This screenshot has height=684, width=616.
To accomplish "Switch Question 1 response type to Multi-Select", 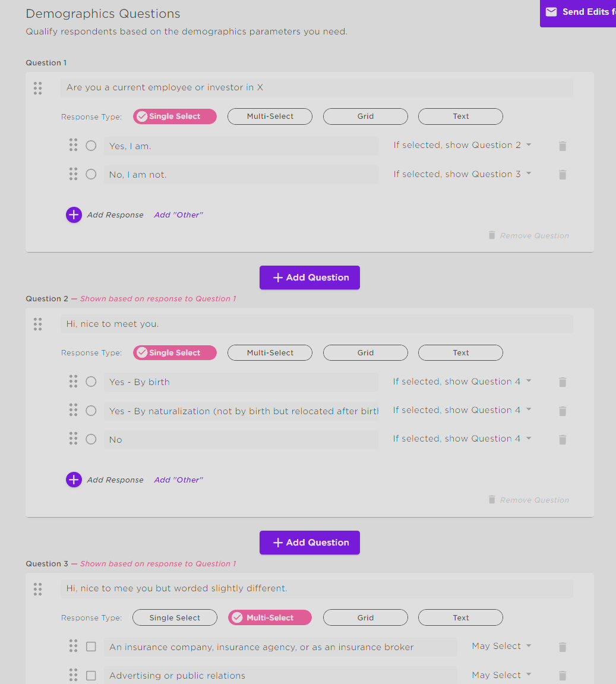I will click(x=270, y=116).
